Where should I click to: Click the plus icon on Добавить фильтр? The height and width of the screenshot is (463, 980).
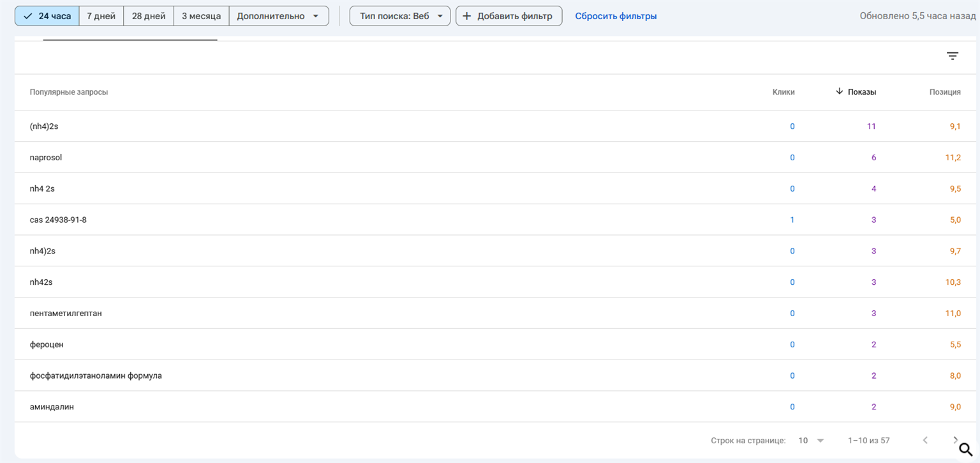(x=466, y=16)
